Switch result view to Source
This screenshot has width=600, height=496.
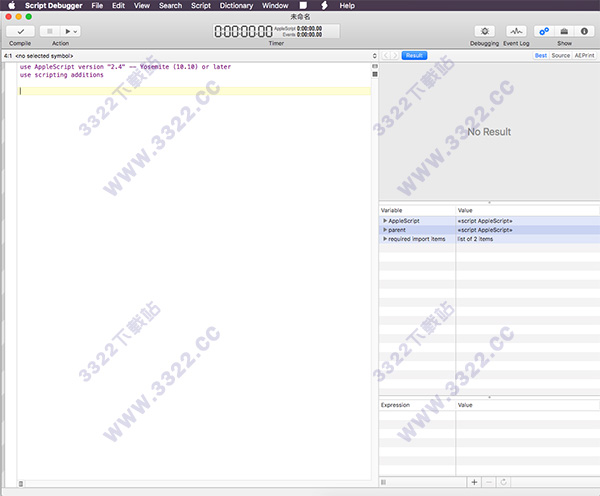pos(561,56)
